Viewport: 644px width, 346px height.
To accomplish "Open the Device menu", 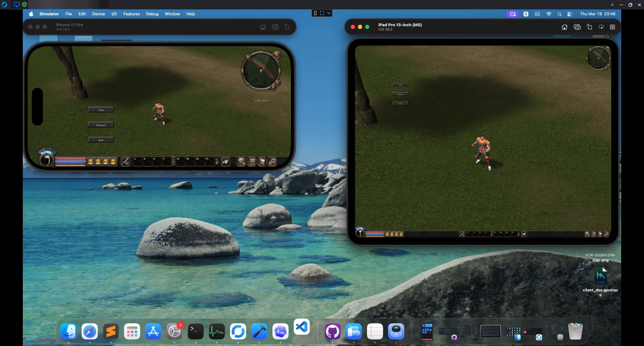I will point(98,14).
